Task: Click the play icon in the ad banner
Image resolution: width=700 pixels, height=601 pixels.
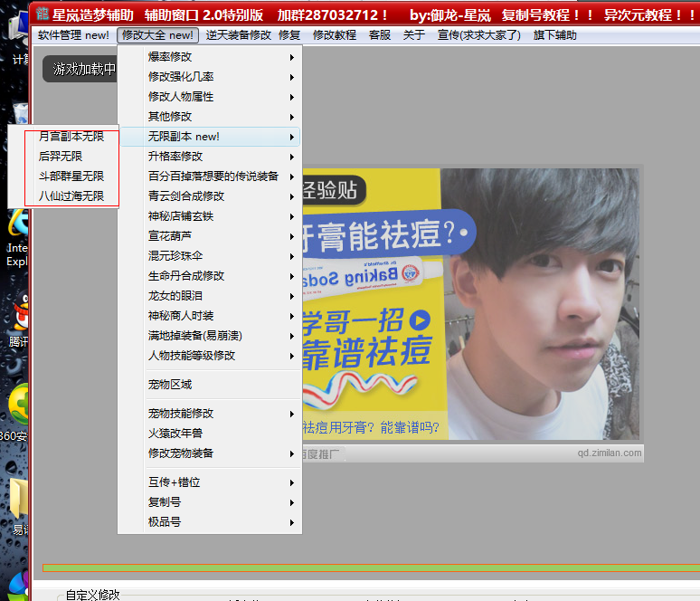Action: pyautogui.click(x=419, y=320)
